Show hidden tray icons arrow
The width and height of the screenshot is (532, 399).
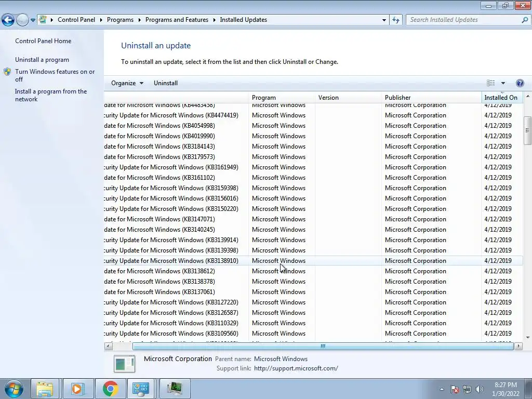pyautogui.click(x=442, y=389)
